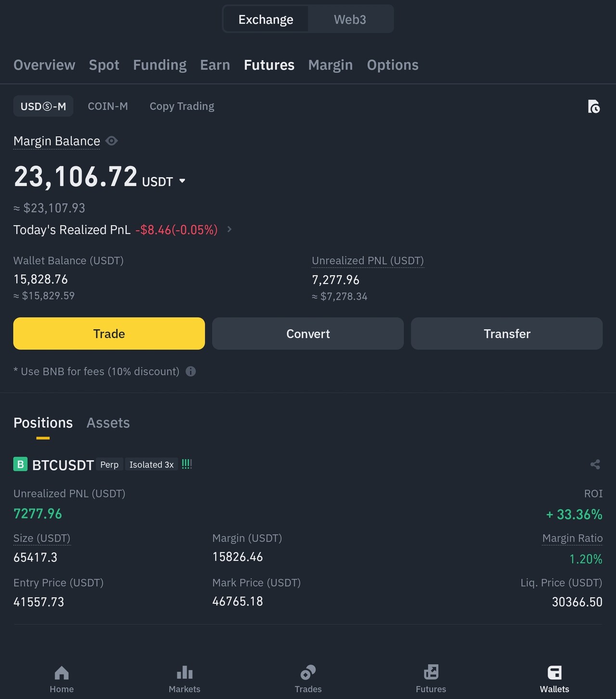The height and width of the screenshot is (699, 616).
Task: Open Markets from the bottom bar
Action: point(184,679)
